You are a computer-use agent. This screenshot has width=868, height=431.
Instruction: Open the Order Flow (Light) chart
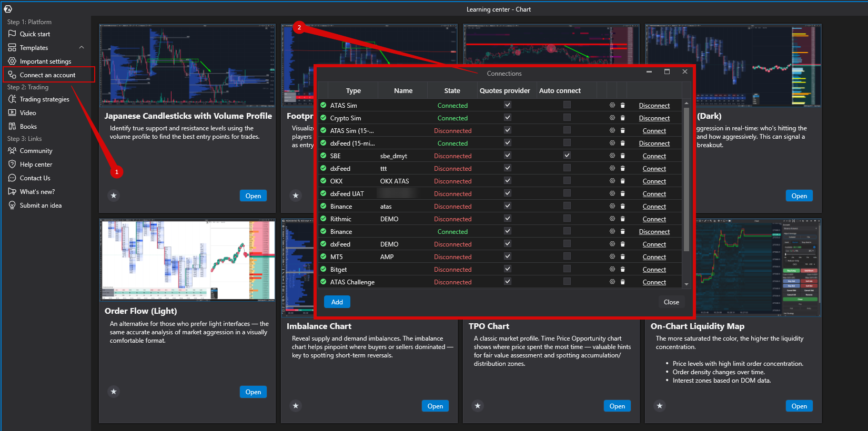(253, 392)
